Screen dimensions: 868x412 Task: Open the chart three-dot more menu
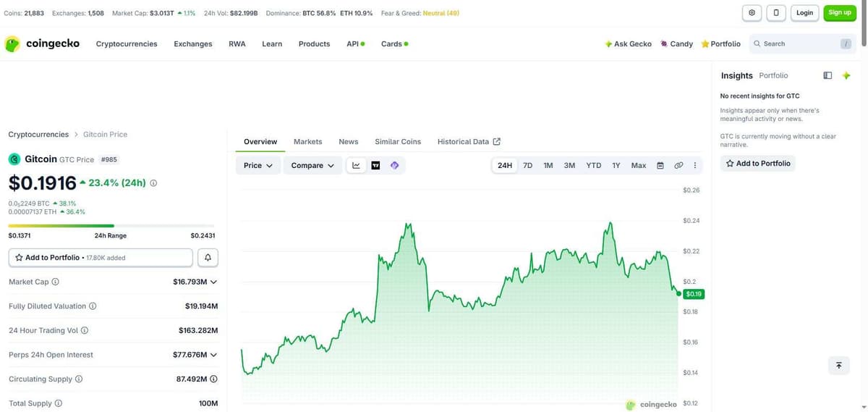click(695, 165)
